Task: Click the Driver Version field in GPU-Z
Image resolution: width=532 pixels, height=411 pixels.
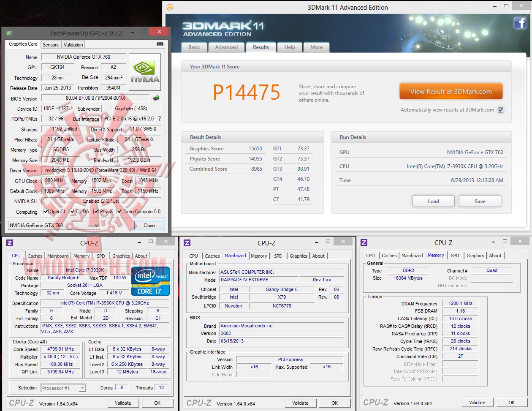Action: coord(100,171)
